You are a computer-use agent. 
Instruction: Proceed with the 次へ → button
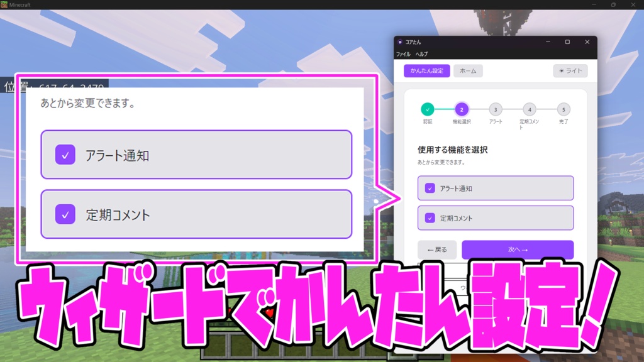coord(518,250)
